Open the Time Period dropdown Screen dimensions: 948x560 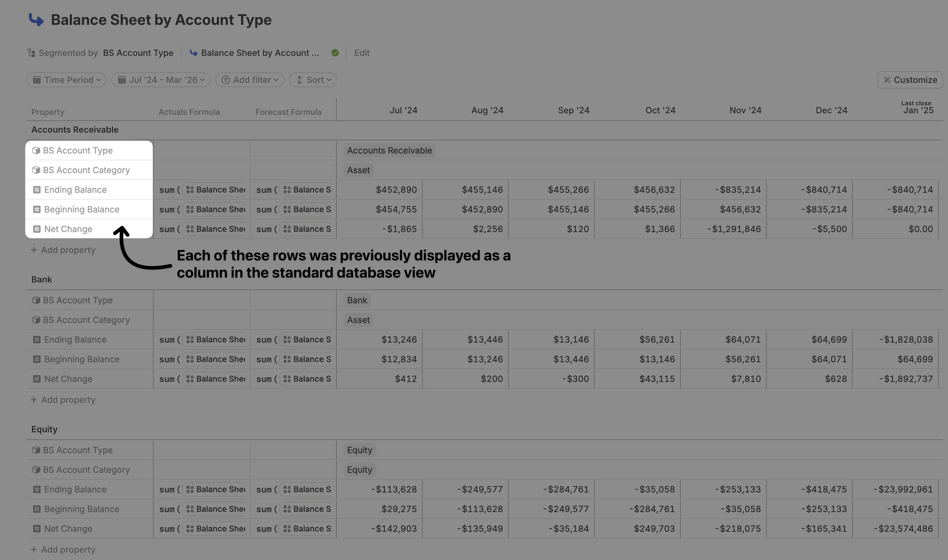pos(66,80)
